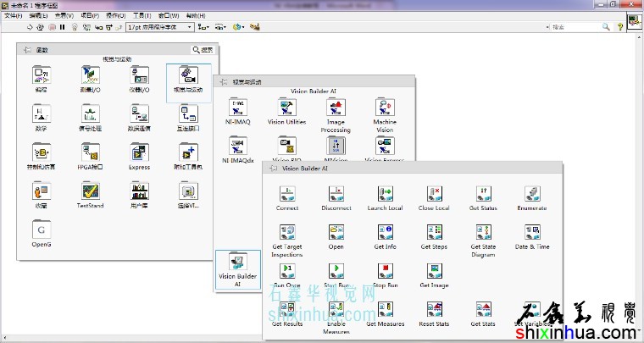Click the Clean Up Diagram broom icon
This screenshot has width=644, height=343.
(255, 27)
